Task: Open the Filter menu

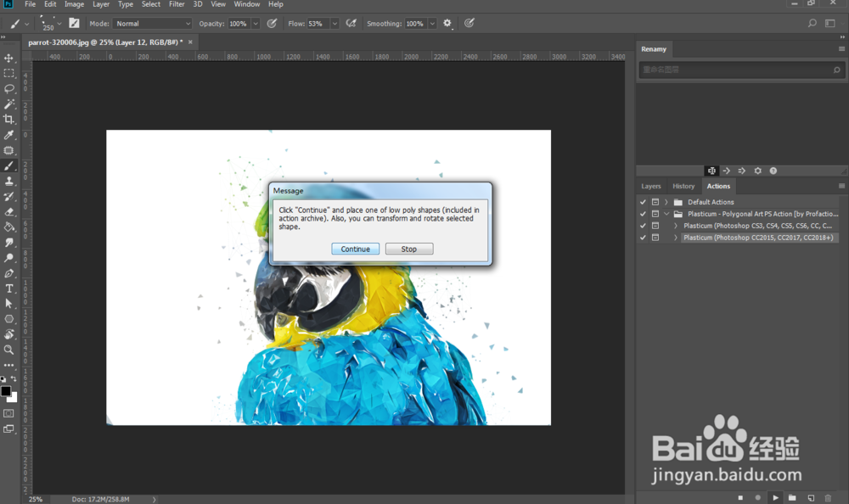Action: tap(177, 4)
